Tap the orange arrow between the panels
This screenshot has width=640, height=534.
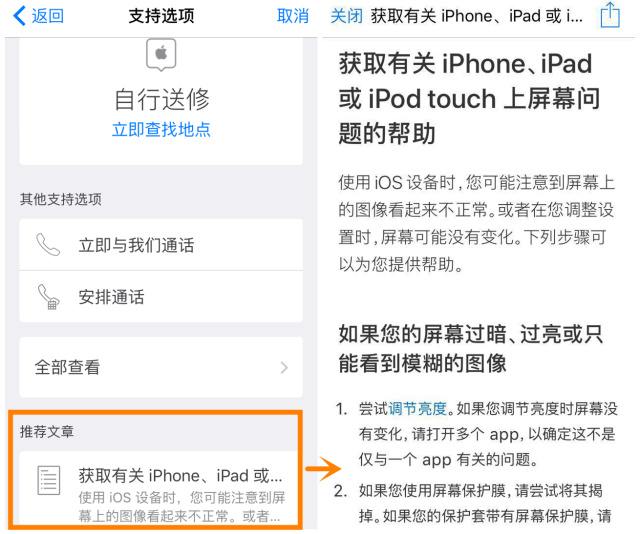click(323, 468)
